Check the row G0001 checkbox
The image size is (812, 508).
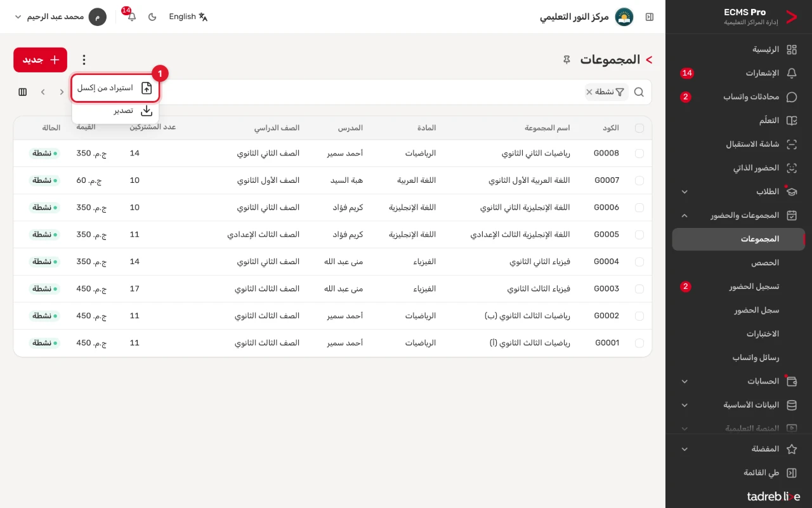639,343
